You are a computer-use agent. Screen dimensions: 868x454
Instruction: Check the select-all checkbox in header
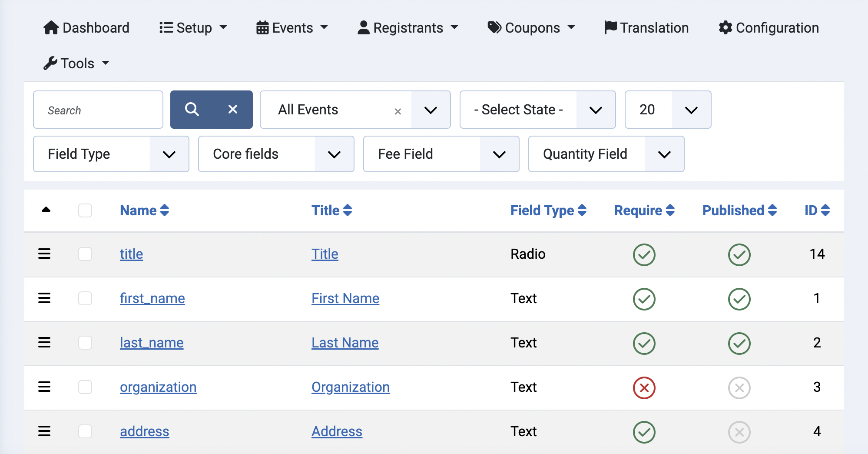pos(85,210)
